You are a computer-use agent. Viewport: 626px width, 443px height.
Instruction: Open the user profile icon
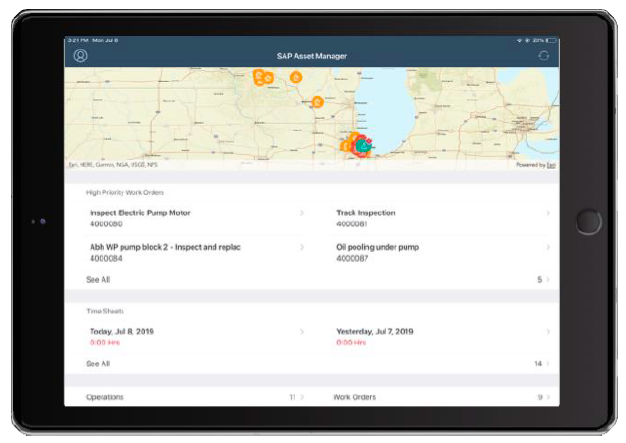point(81,55)
